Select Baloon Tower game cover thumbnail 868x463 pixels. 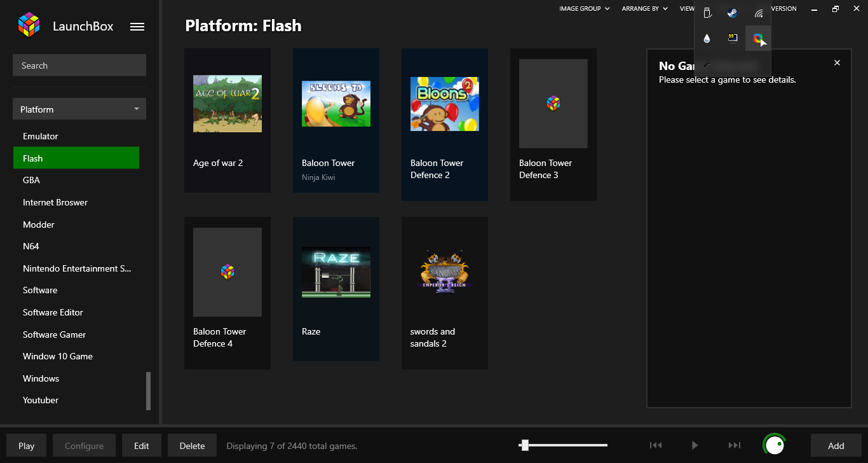[x=336, y=104]
